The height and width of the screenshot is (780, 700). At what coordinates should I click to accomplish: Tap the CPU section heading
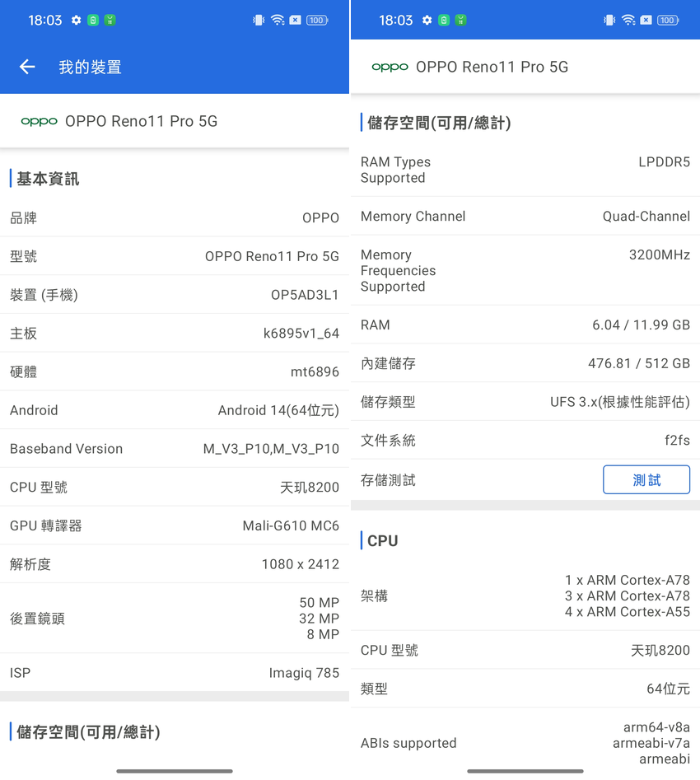pyautogui.click(x=383, y=540)
